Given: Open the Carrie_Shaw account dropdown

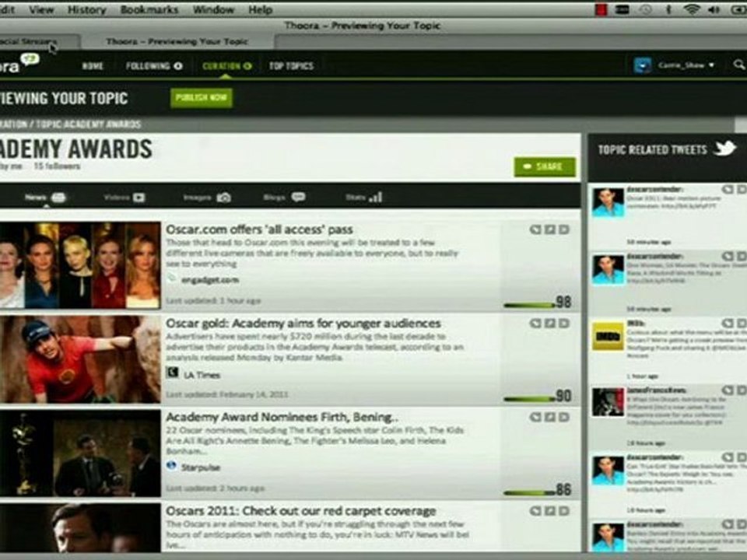Looking at the screenshot, I should click(x=686, y=65).
